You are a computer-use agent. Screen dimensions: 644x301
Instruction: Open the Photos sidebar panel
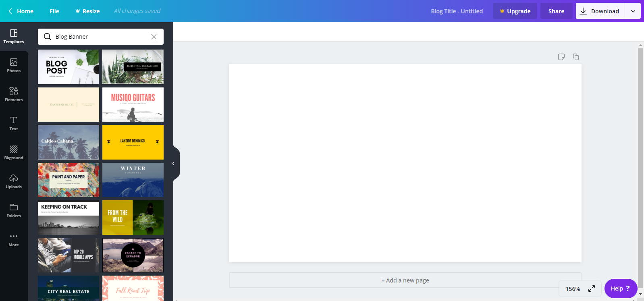[x=14, y=66]
